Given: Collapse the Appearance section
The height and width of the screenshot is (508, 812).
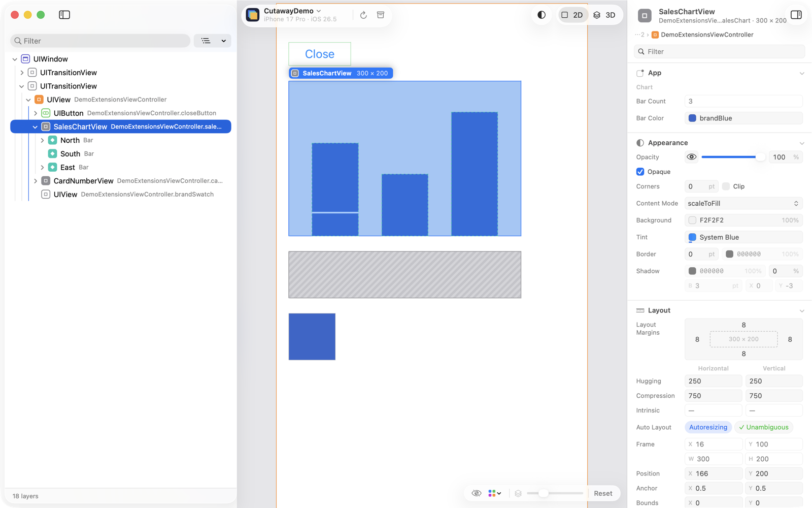Looking at the screenshot, I should pyautogui.click(x=802, y=143).
